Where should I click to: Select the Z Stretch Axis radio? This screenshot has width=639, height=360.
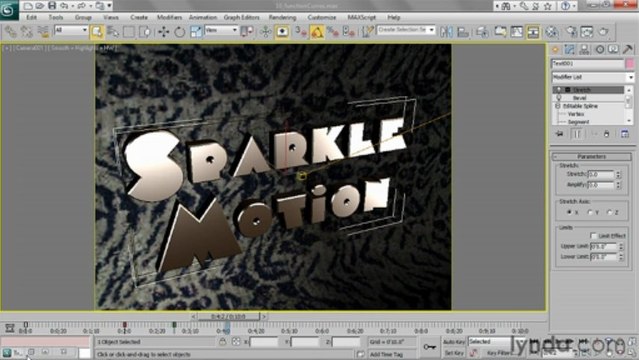tap(610, 212)
